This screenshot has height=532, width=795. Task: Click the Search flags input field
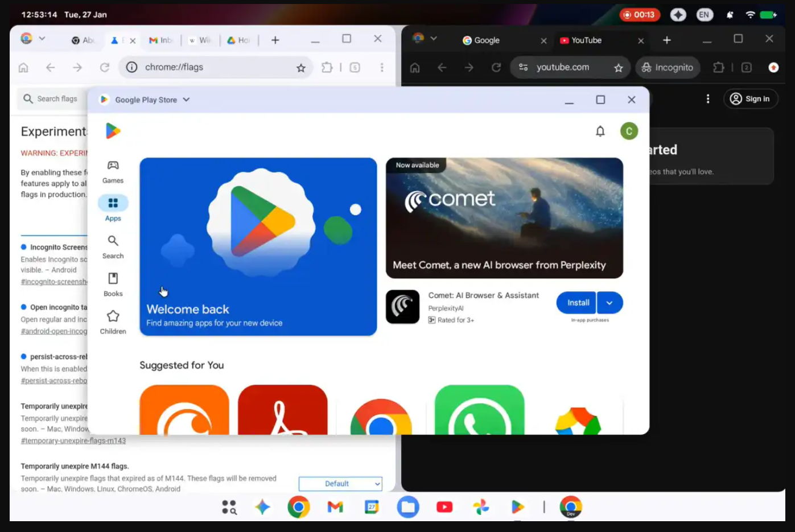point(57,98)
